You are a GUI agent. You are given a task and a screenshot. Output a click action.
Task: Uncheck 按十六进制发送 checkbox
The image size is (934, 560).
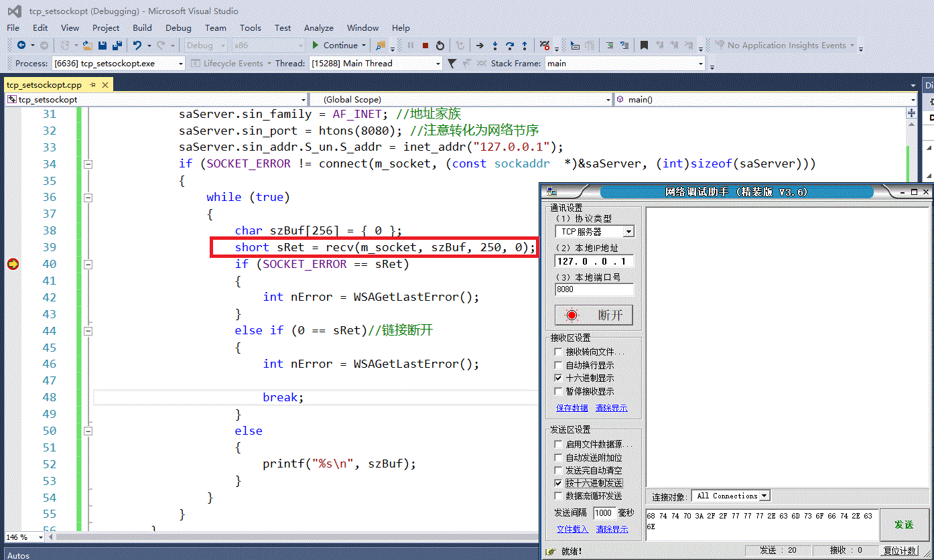pos(558,483)
